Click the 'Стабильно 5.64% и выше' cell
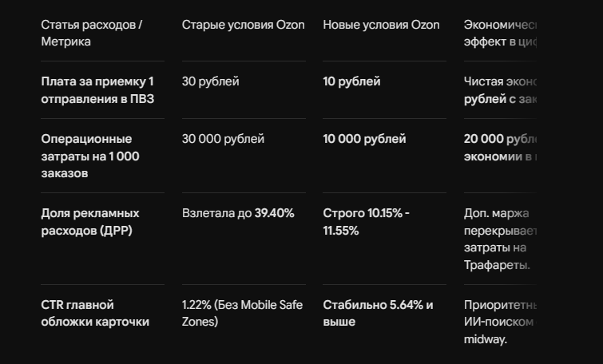This screenshot has height=364, width=603. [x=378, y=313]
